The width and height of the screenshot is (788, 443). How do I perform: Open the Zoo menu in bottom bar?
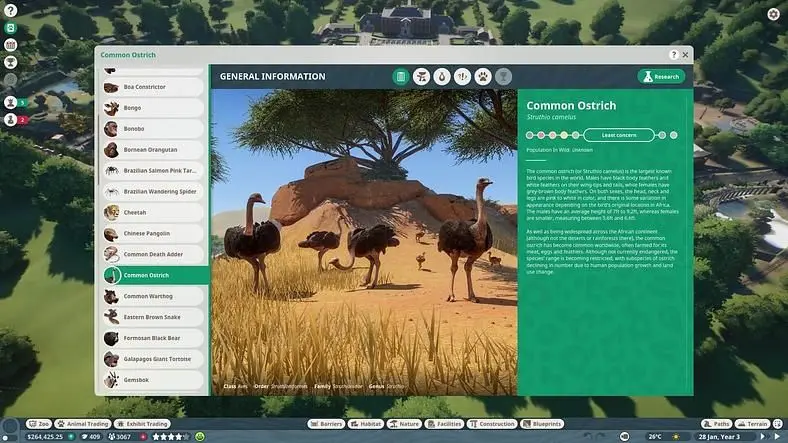point(39,424)
